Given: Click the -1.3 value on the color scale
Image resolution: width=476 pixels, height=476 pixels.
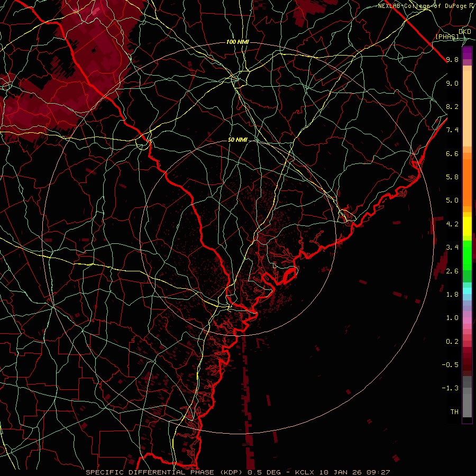Looking at the screenshot, I should [450, 388].
